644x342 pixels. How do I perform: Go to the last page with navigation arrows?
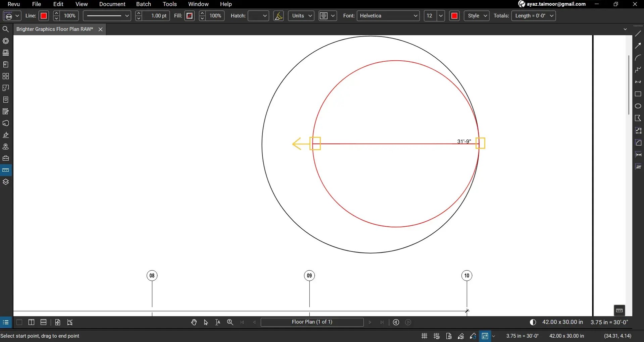pos(382,322)
